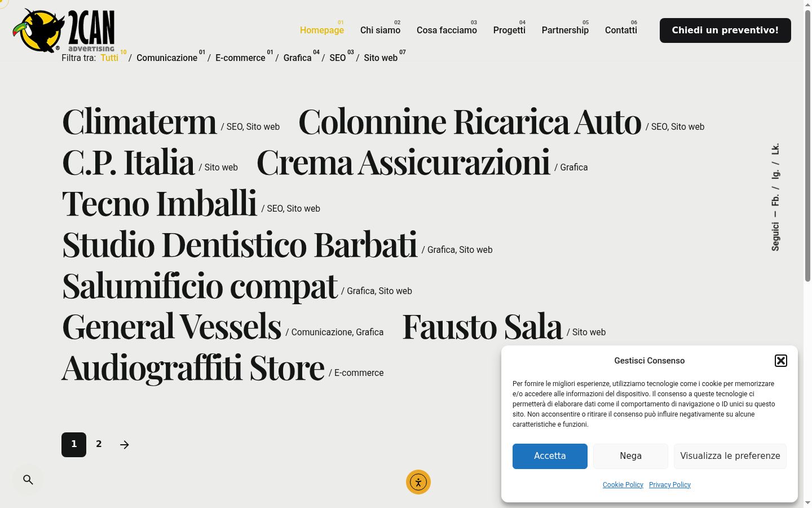Go to page 2 in pagination

click(99, 444)
